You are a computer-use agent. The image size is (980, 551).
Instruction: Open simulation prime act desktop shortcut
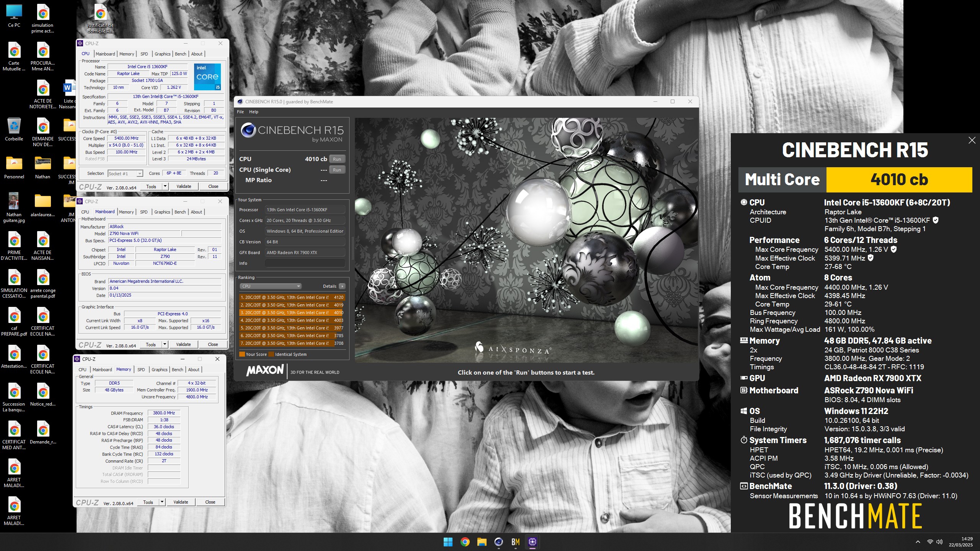coord(42,18)
